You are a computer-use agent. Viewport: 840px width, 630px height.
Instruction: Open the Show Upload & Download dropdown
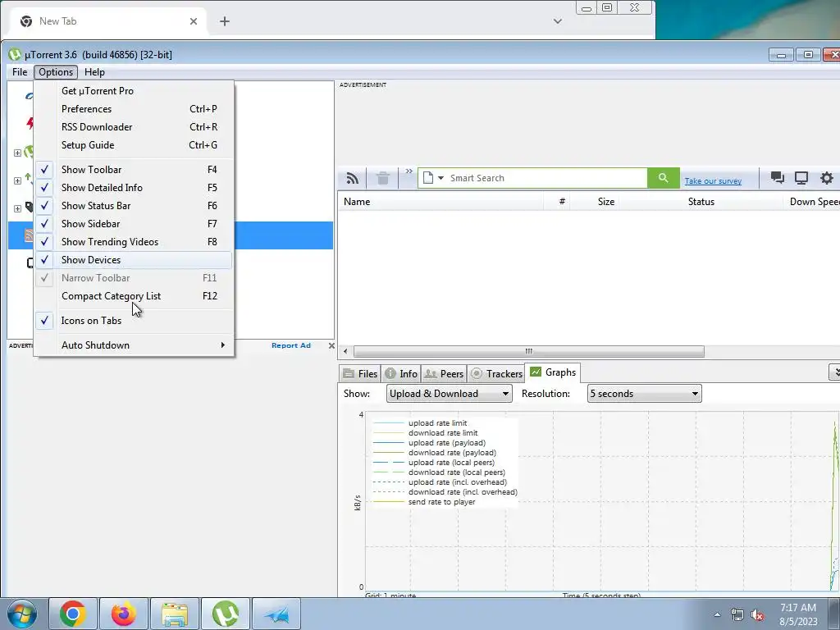(x=449, y=394)
